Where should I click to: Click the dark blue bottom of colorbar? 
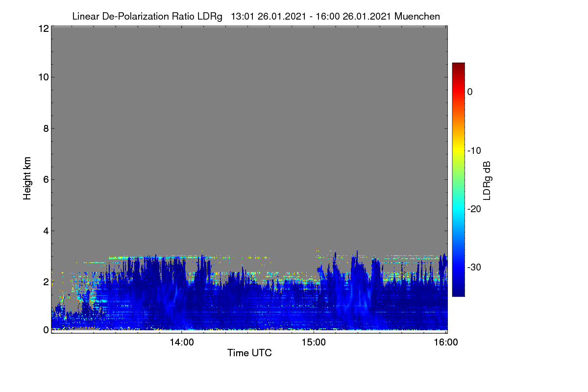click(458, 293)
